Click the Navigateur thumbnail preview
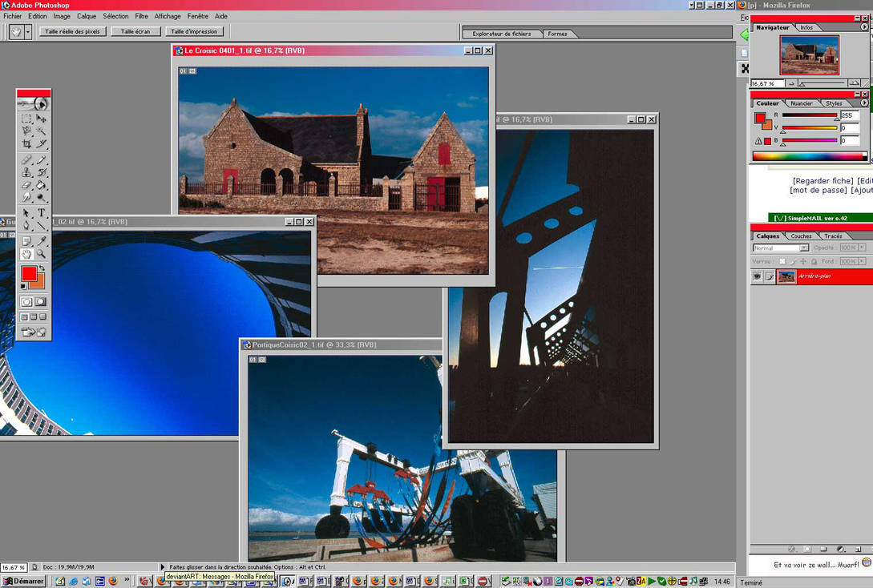 click(x=809, y=55)
